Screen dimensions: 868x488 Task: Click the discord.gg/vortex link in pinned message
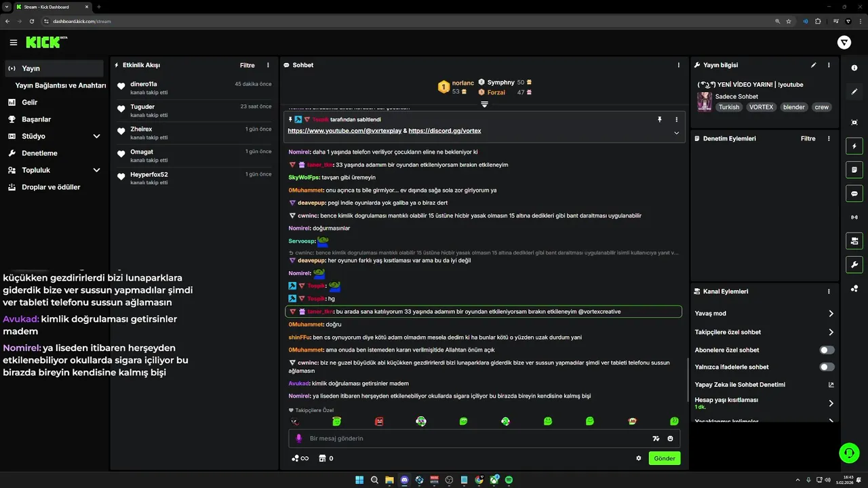coord(445,130)
